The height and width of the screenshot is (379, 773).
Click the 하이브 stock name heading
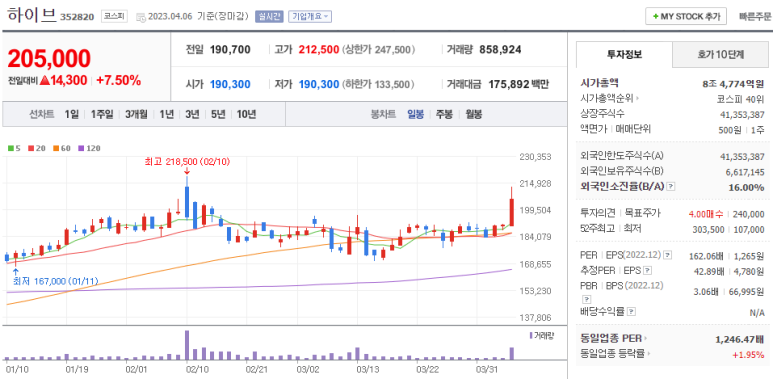click(32, 15)
